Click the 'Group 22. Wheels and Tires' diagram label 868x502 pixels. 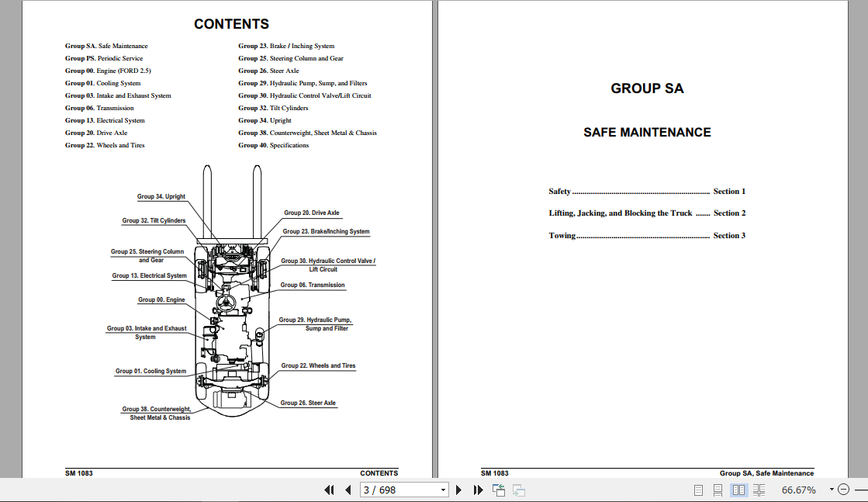pos(318,366)
